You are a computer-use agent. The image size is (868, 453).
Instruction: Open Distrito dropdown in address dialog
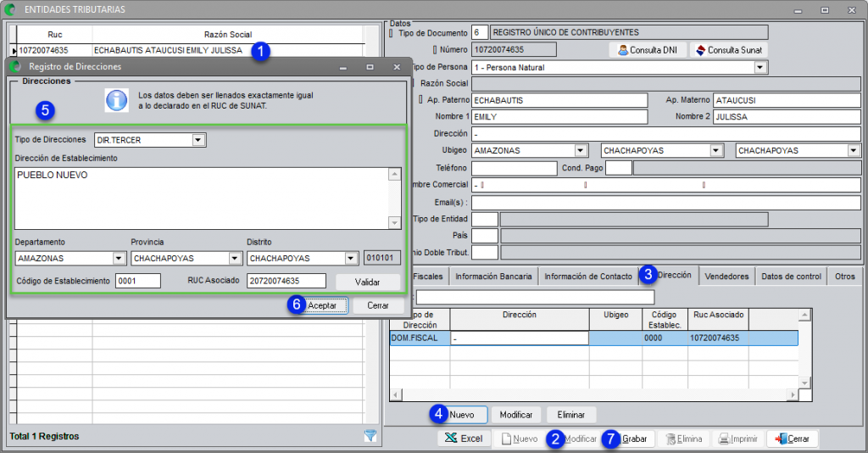click(x=351, y=258)
